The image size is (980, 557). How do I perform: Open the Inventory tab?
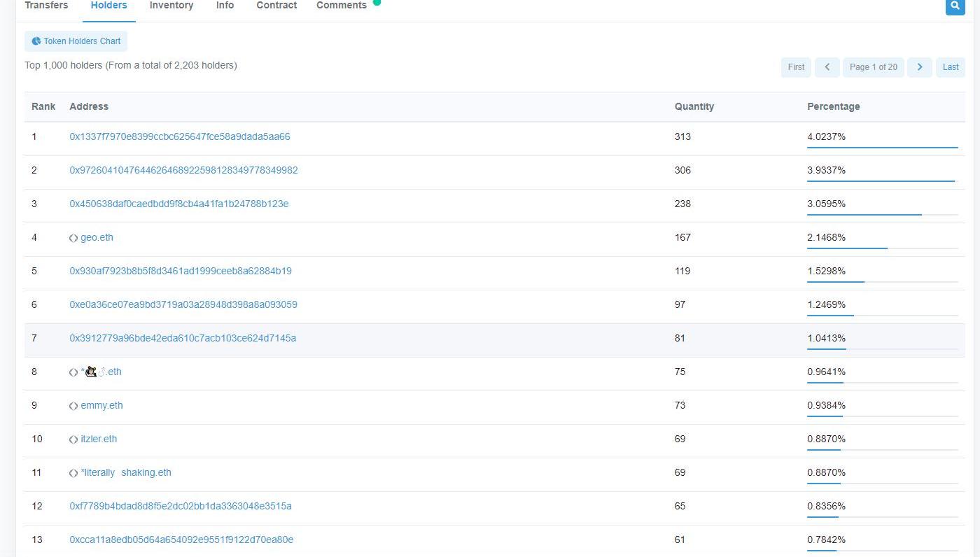171,6
